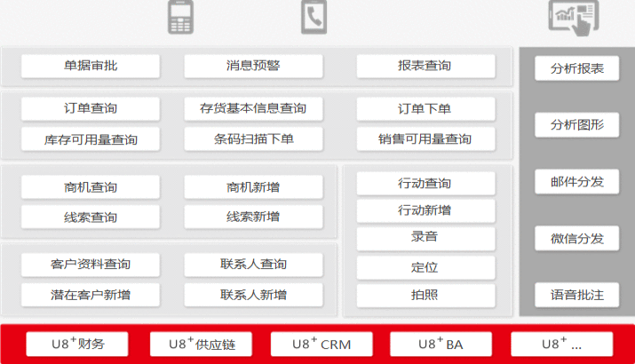
Task: Select 拍照 button
Action: 425,295
